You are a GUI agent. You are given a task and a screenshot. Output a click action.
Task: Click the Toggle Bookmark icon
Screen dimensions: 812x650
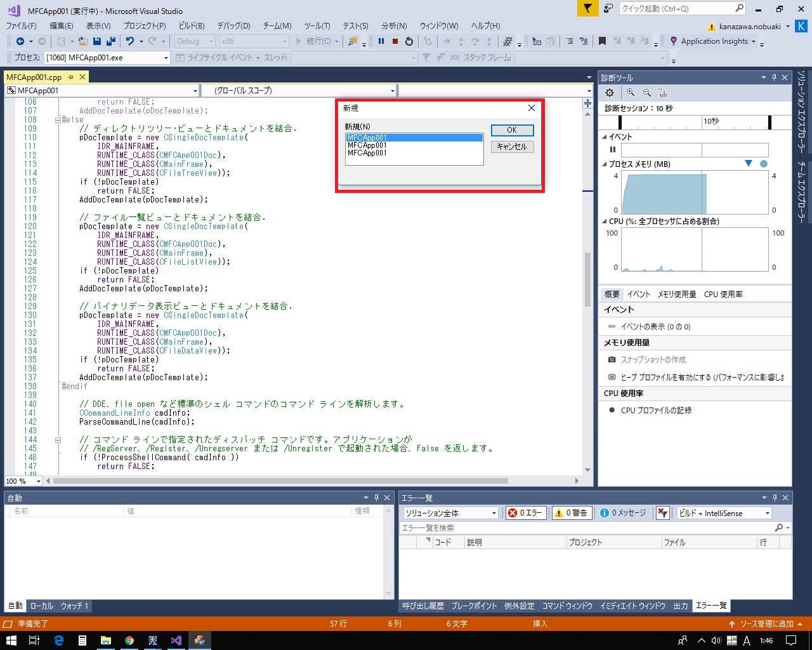tap(603, 41)
